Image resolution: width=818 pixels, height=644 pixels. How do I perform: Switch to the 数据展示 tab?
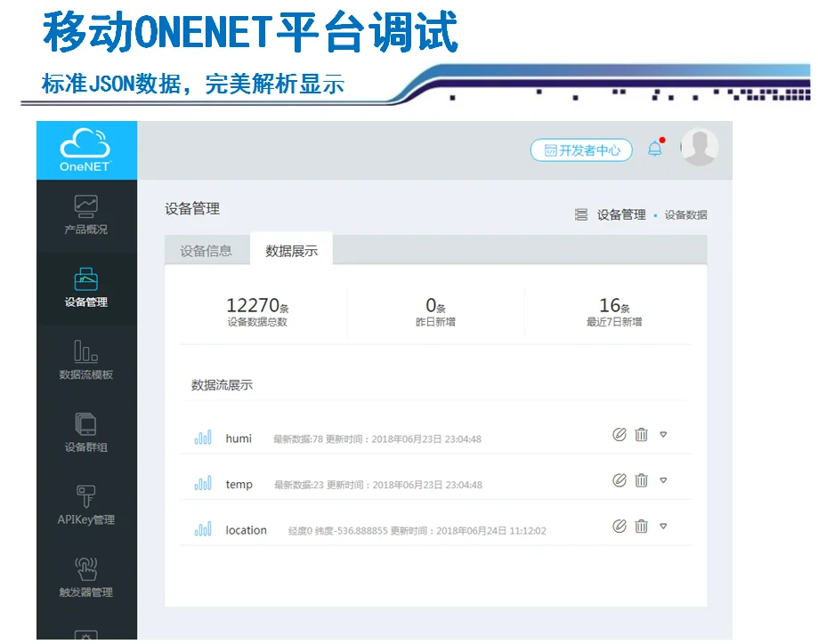point(292,251)
